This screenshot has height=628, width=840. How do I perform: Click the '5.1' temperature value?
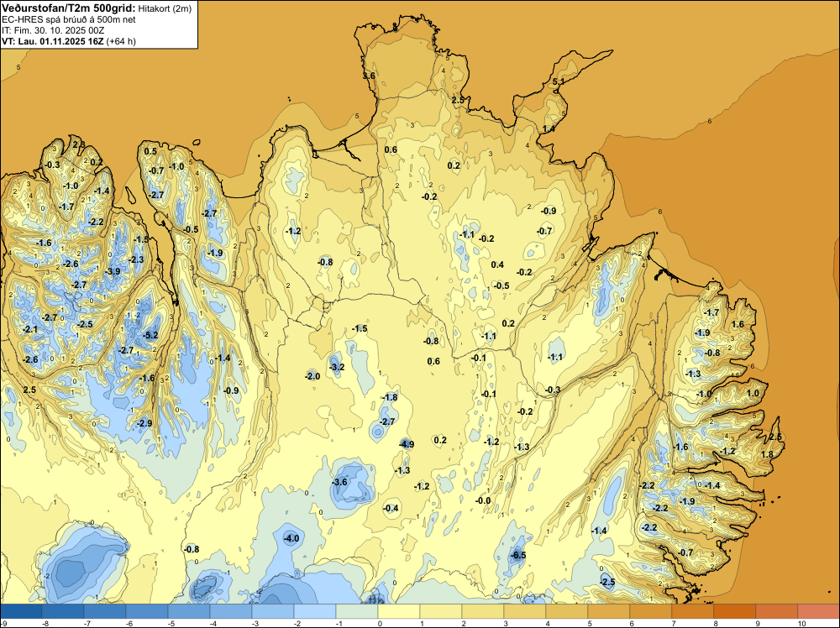tap(559, 82)
